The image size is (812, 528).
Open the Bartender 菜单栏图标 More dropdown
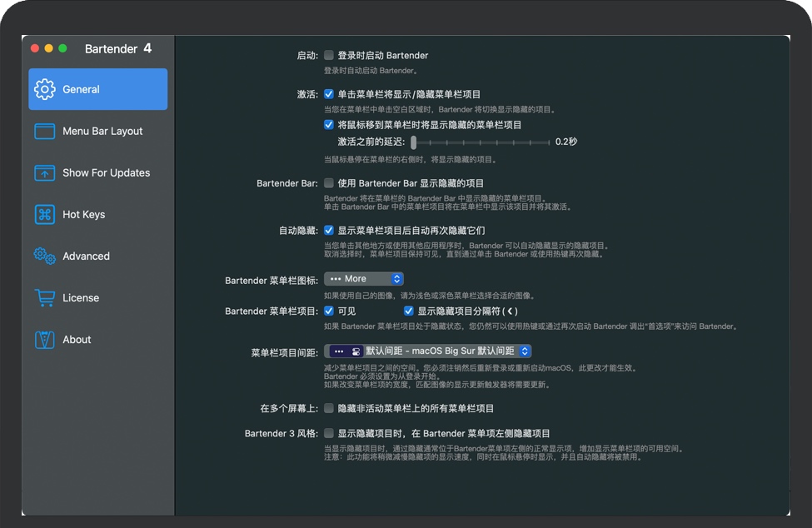365,279
